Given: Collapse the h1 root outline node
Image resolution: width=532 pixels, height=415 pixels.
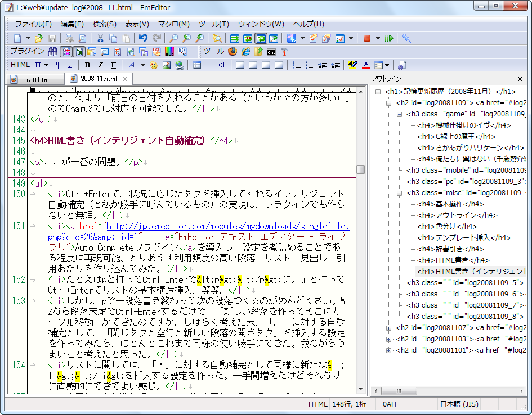Looking at the screenshot, I should (378, 92).
